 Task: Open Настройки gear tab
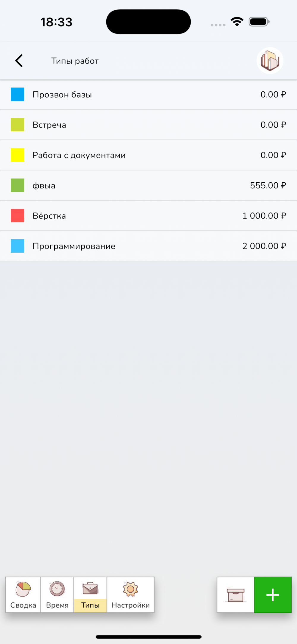tap(130, 595)
